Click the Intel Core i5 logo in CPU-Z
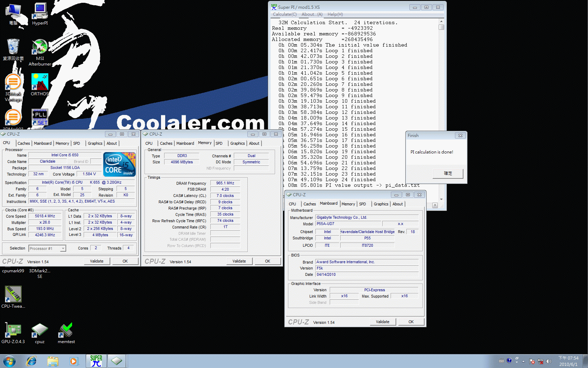 coord(120,164)
